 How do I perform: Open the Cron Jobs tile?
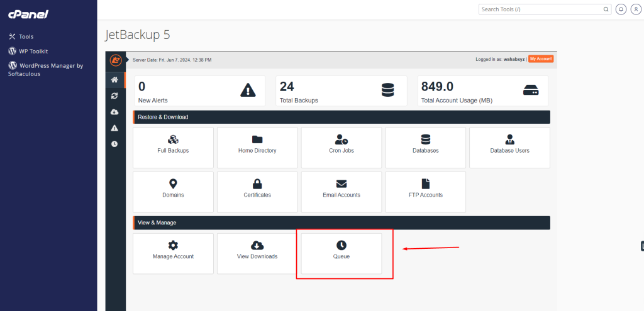click(x=341, y=147)
